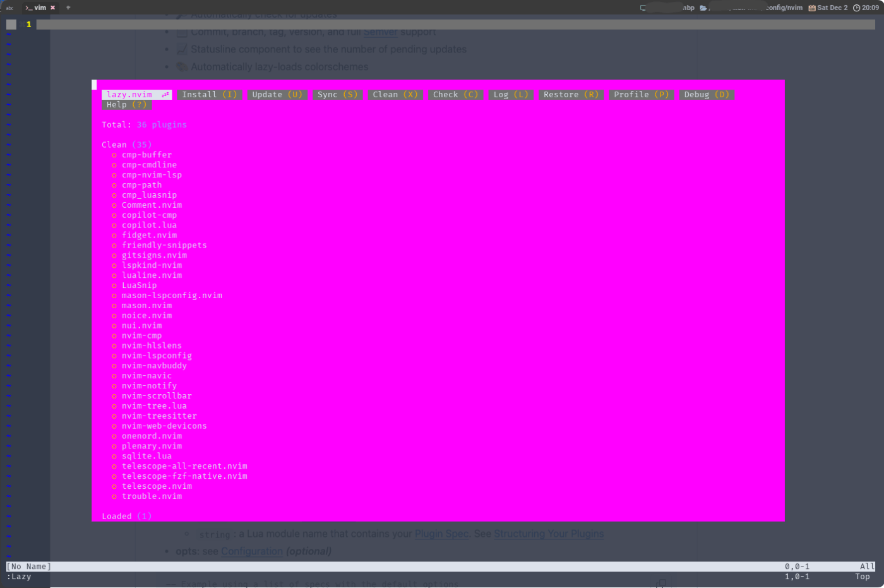This screenshot has width=884, height=588.
Task: Click the circle icon beside telescope.nvim
Action: [x=114, y=486]
